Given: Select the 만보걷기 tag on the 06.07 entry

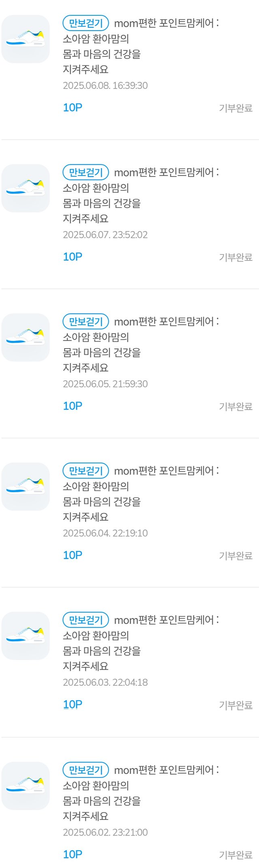Looking at the screenshot, I should 86,172.
